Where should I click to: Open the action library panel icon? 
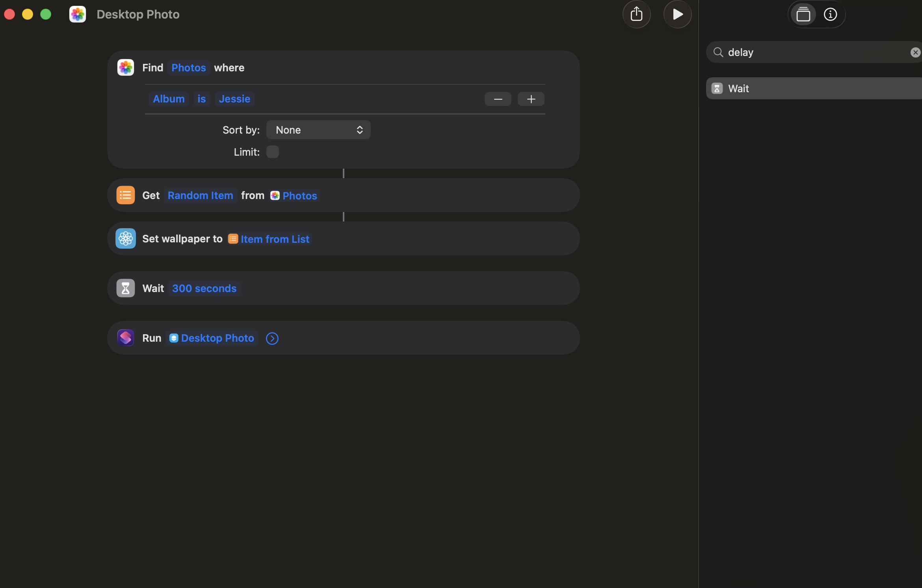[x=803, y=15]
